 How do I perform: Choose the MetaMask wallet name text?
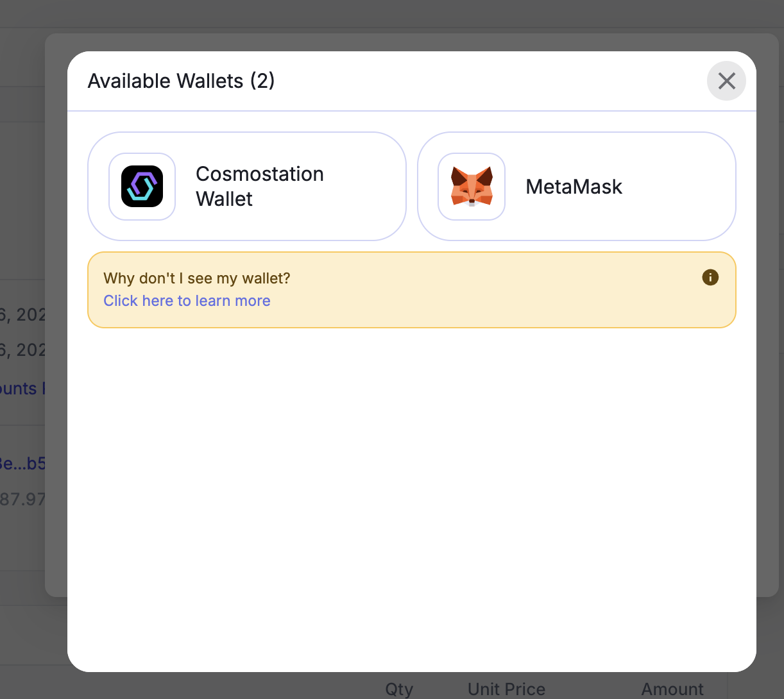[574, 187]
